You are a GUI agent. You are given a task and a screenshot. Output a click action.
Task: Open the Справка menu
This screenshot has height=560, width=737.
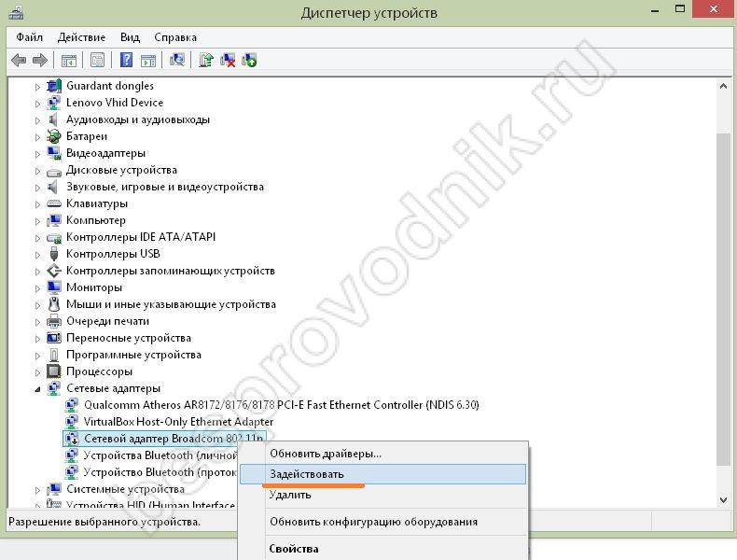click(175, 37)
